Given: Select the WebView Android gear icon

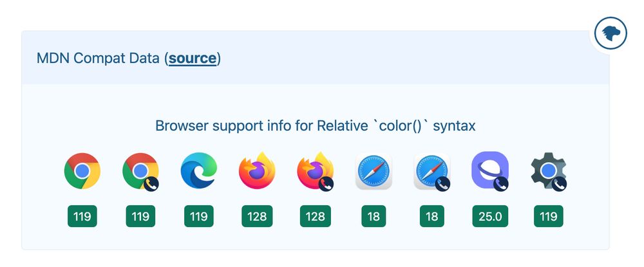Looking at the screenshot, I should pos(548,171).
